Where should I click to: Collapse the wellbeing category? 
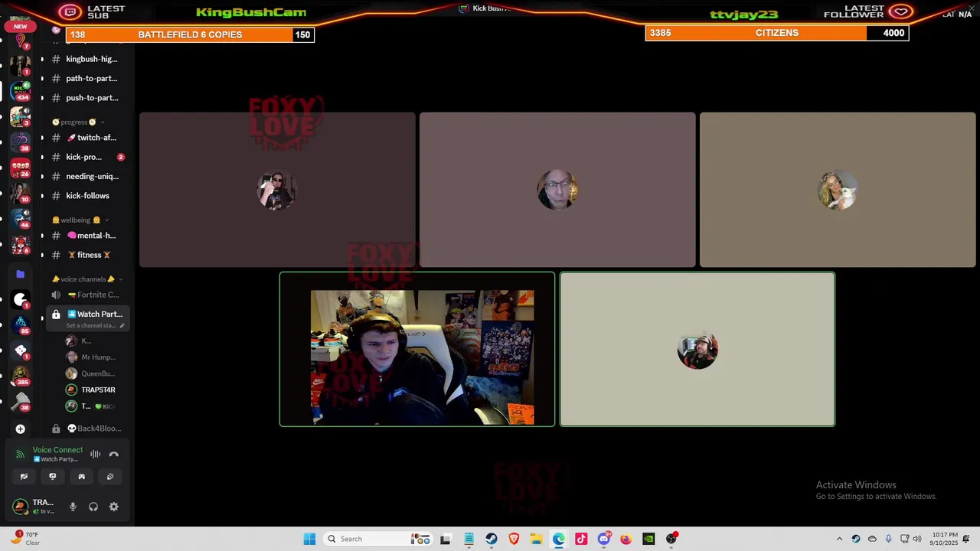pos(80,220)
